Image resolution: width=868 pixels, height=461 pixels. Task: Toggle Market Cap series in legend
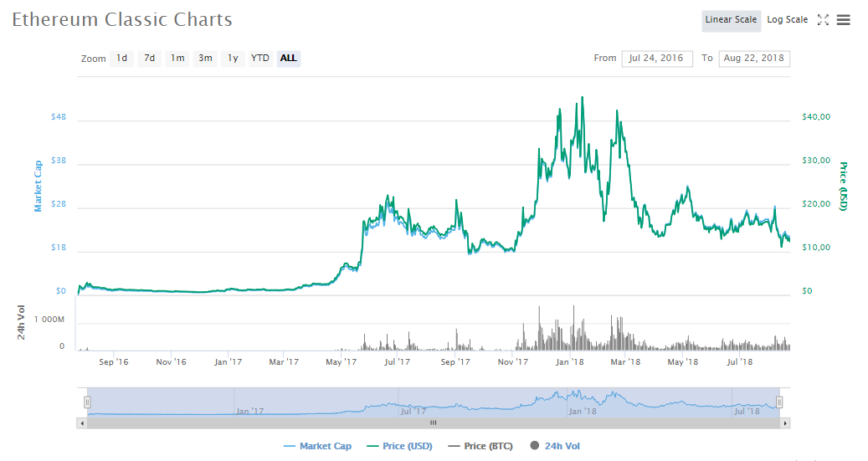pos(317,446)
